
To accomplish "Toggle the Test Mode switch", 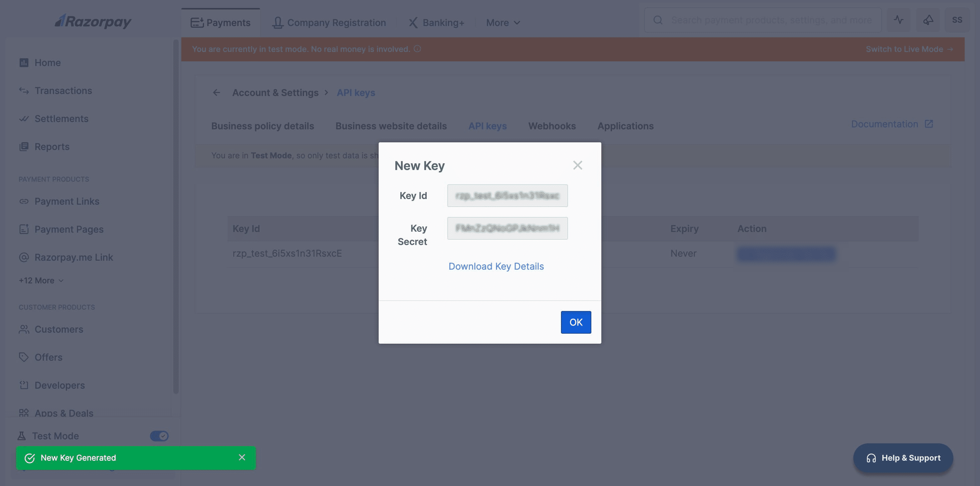I will coord(159,436).
